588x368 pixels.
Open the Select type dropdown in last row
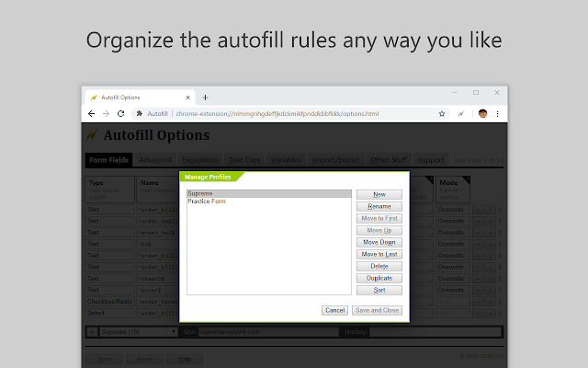tap(109, 313)
